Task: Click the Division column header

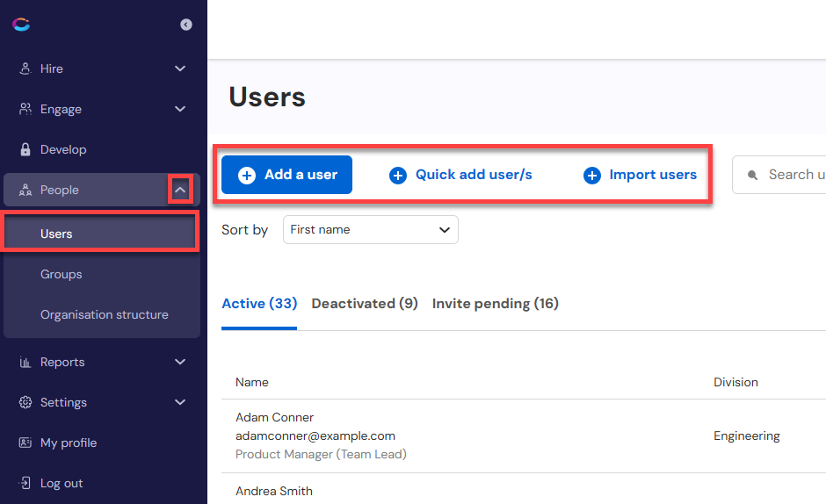Action: 735,382
